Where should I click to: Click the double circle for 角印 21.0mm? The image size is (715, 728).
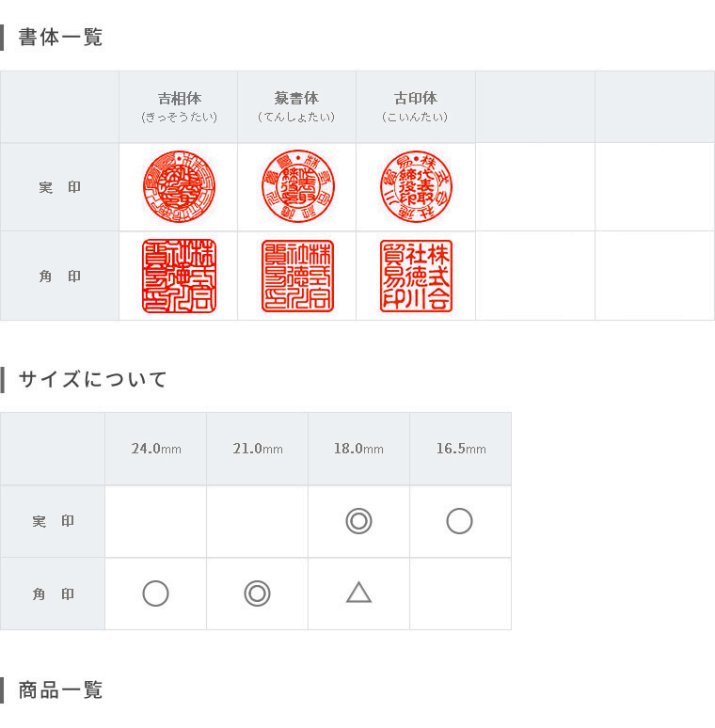257,593
